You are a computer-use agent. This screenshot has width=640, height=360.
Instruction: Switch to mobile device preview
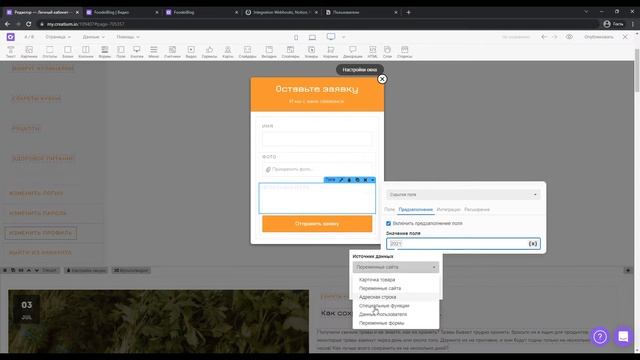click(x=296, y=37)
